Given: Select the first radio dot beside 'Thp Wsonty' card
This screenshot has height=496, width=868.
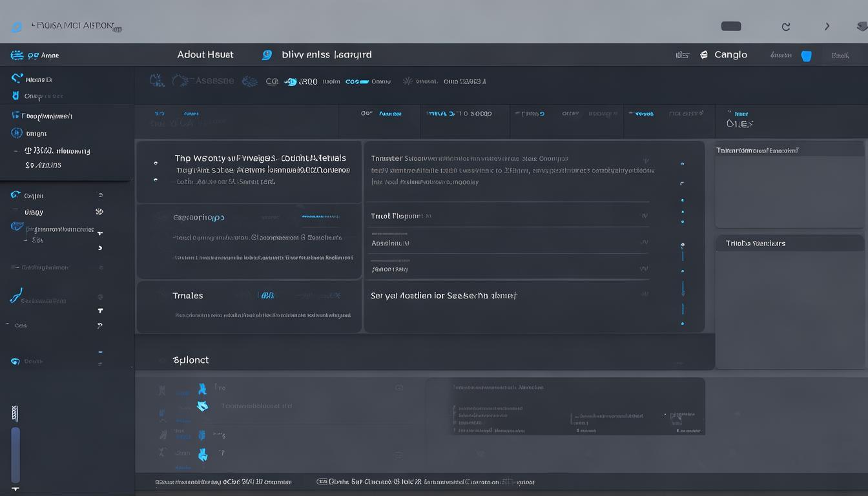Looking at the screenshot, I should 156,163.
